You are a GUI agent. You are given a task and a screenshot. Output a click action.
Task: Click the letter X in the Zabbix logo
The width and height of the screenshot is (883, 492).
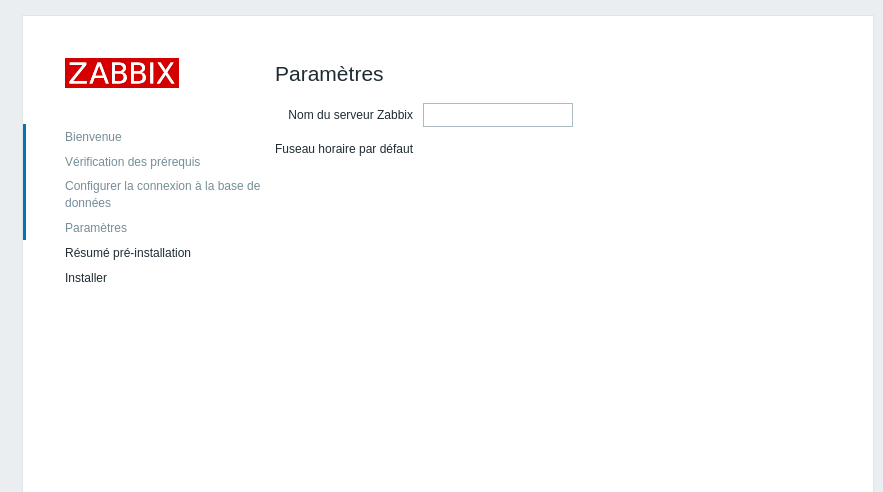165,73
